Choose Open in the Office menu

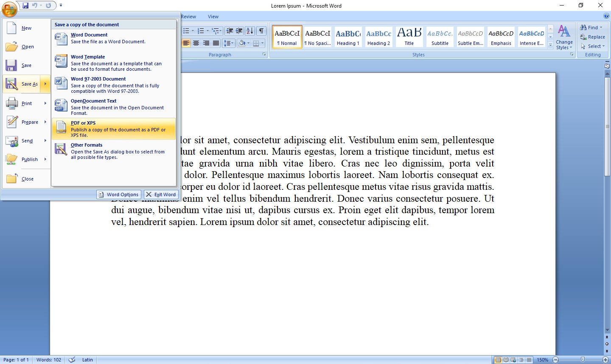[x=26, y=47]
